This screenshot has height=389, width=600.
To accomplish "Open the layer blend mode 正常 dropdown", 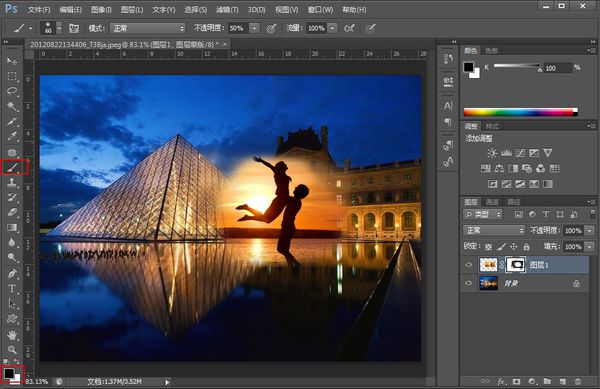I will 494,230.
